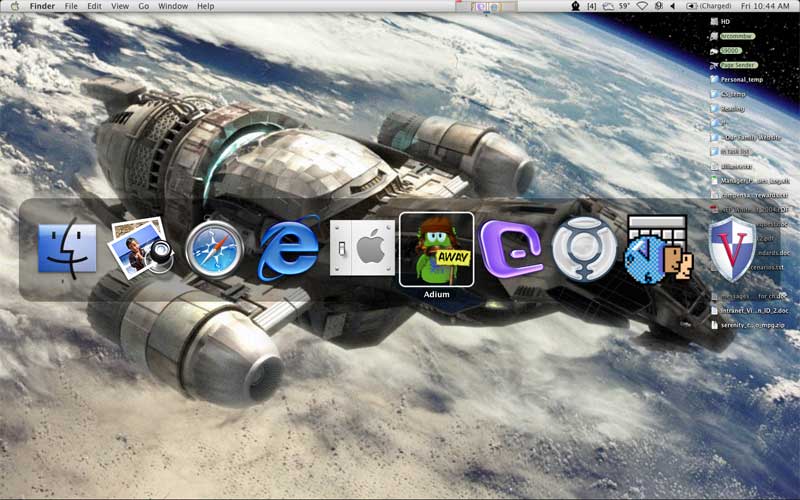Open the File menu
Screen dimensions: 800x500
[x=71, y=6]
